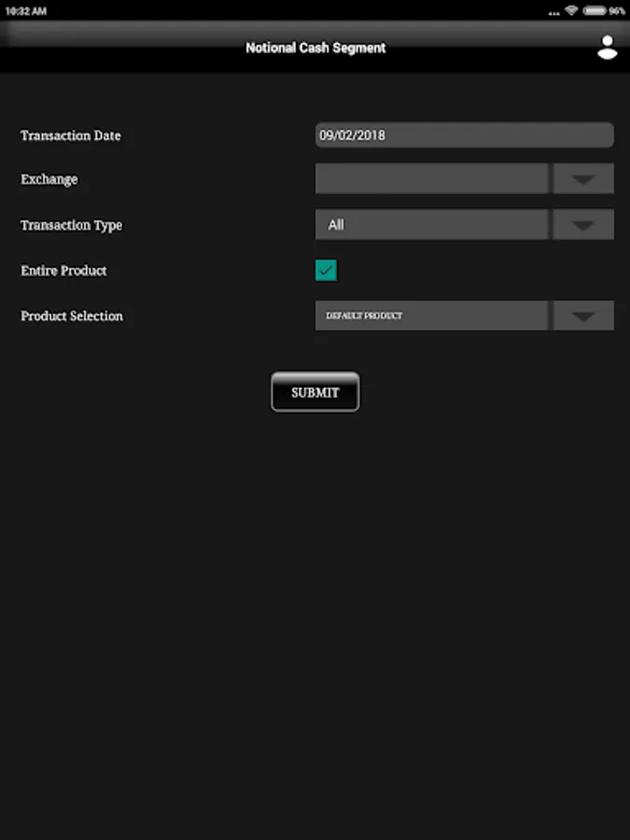Viewport: 630px width, 840px height.
Task: Open the Transaction Type field showing All
Action: (431, 225)
